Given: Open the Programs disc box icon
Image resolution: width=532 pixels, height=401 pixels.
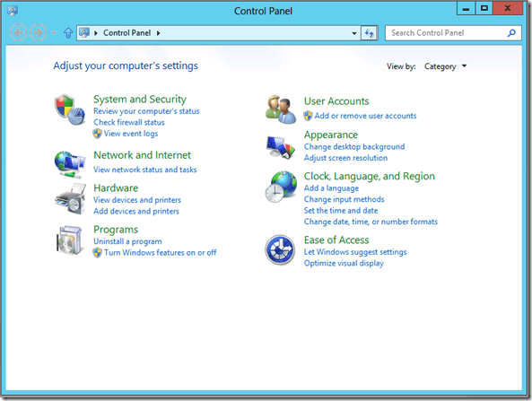Looking at the screenshot, I should 69,240.
